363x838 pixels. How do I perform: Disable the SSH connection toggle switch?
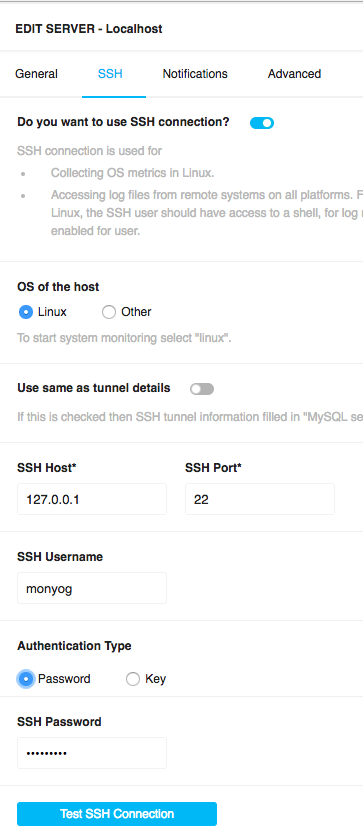pyautogui.click(x=262, y=123)
